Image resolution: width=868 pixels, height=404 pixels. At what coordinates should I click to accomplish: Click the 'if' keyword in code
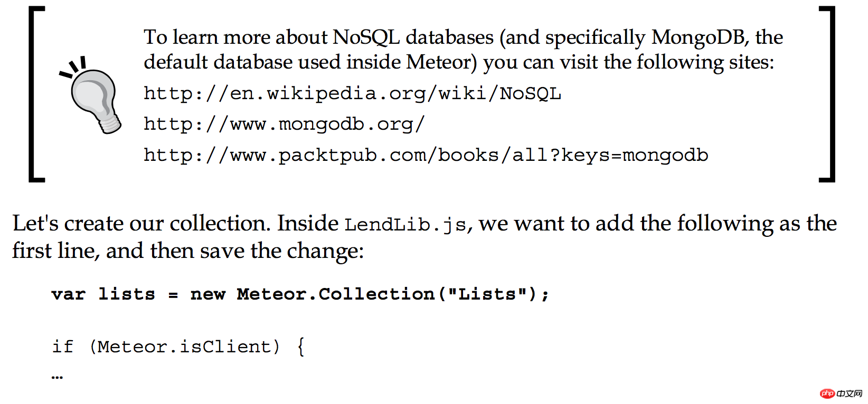(62, 347)
